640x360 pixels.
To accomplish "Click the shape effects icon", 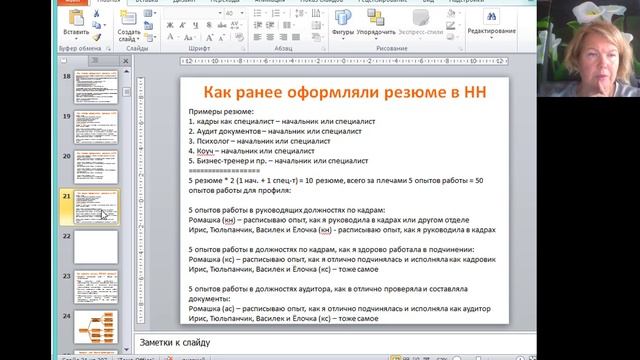I will tap(451, 37).
